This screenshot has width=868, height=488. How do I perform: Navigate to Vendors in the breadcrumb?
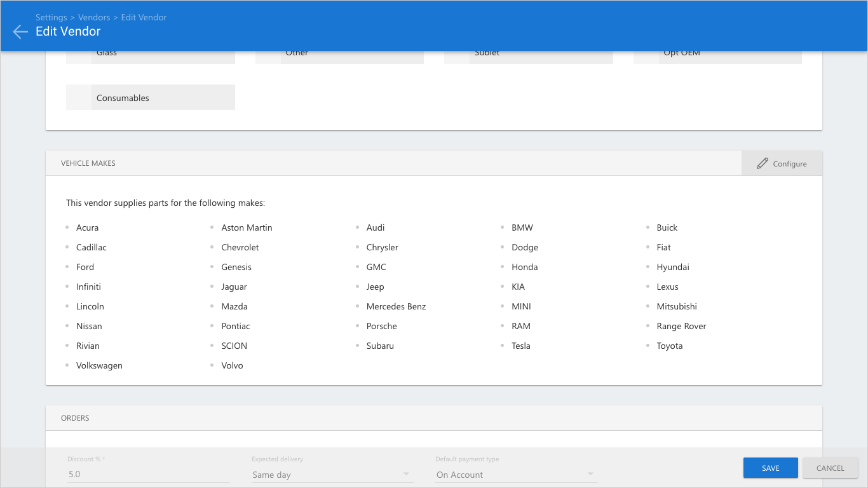94,17
